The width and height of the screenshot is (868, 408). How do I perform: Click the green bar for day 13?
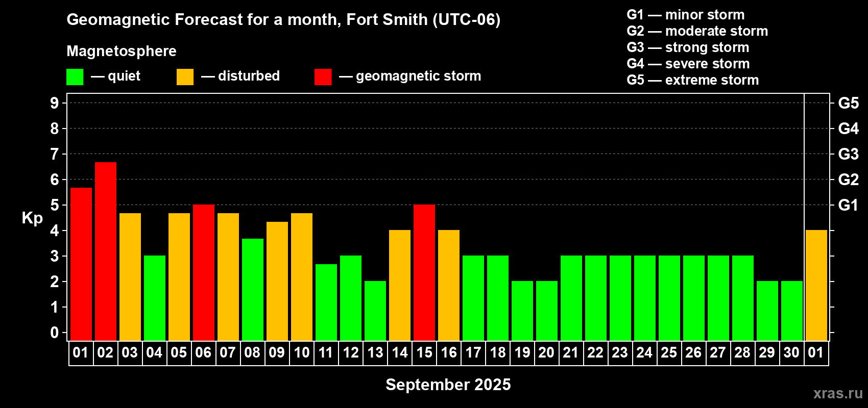pos(375,311)
